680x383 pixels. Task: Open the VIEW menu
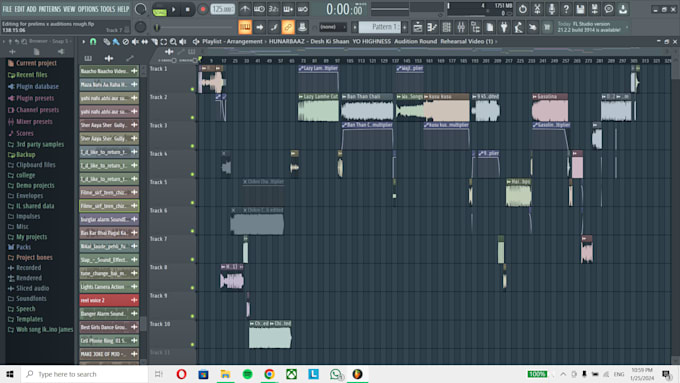point(69,9)
